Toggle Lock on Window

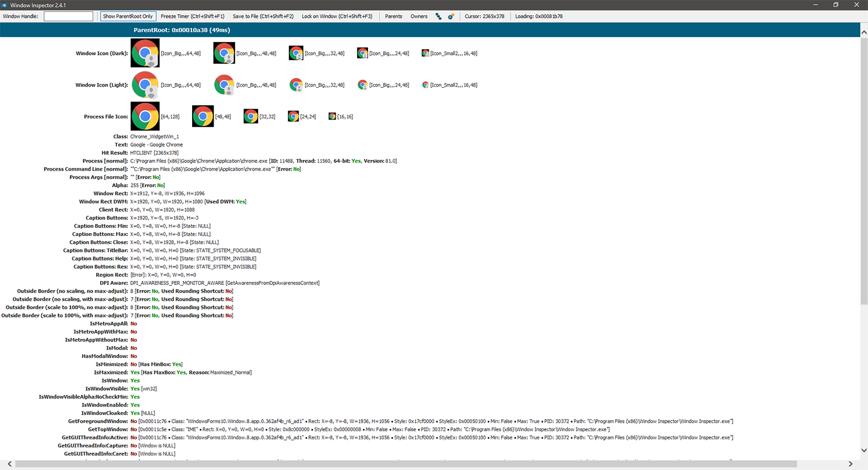point(337,16)
